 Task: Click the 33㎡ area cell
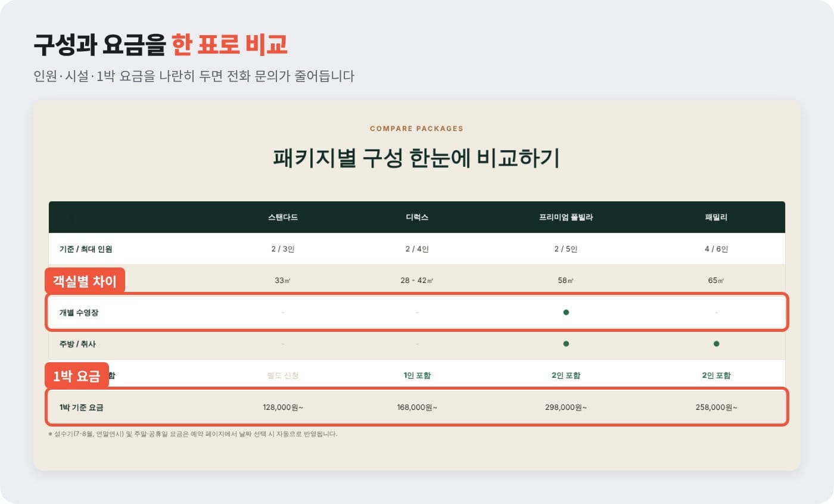[x=283, y=281]
